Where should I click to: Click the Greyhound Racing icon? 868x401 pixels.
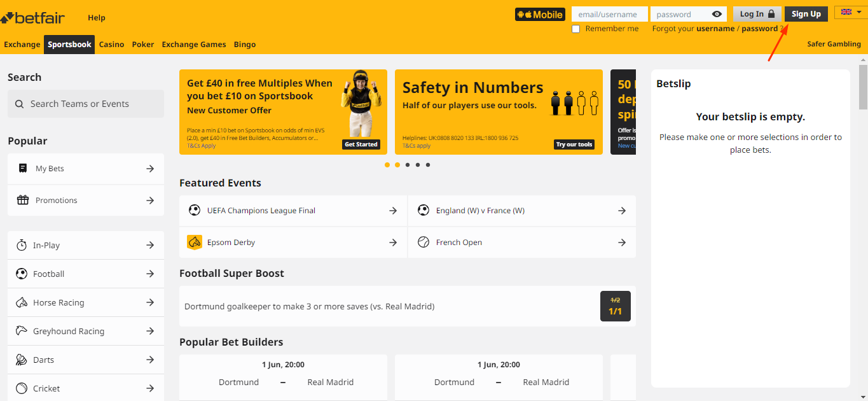pos(22,331)
